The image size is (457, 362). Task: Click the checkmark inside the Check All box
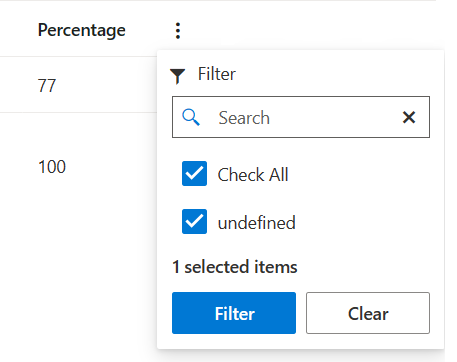point(194,173)
